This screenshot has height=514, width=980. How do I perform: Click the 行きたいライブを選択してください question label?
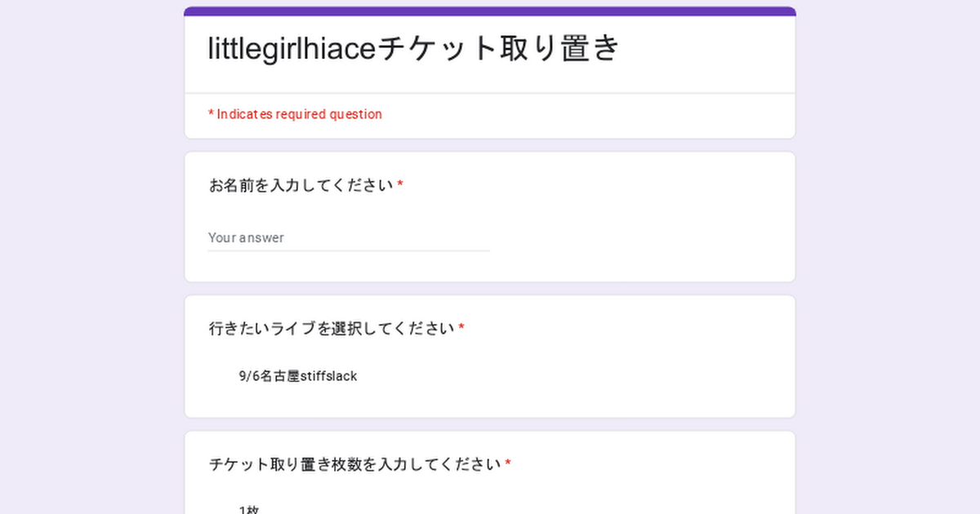(x=332, y=329)
